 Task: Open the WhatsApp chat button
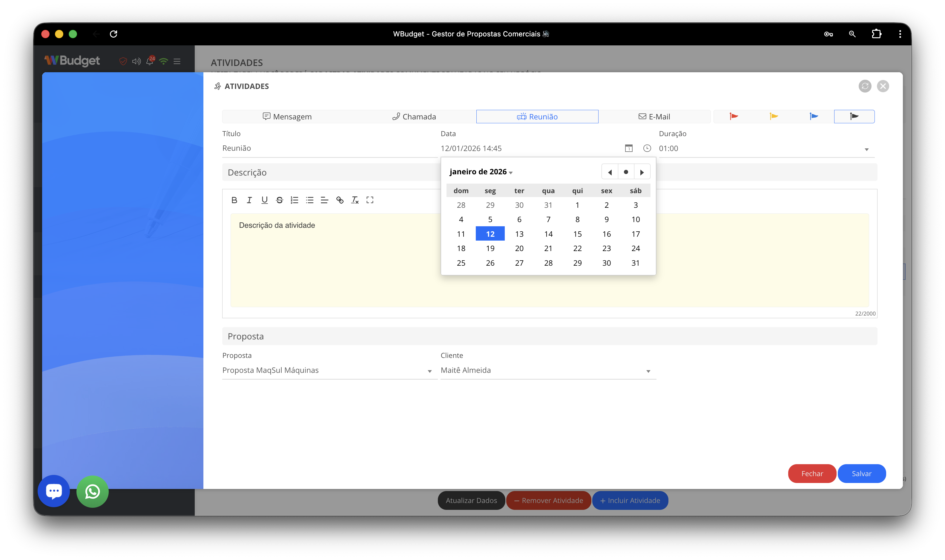coord(93,491)
